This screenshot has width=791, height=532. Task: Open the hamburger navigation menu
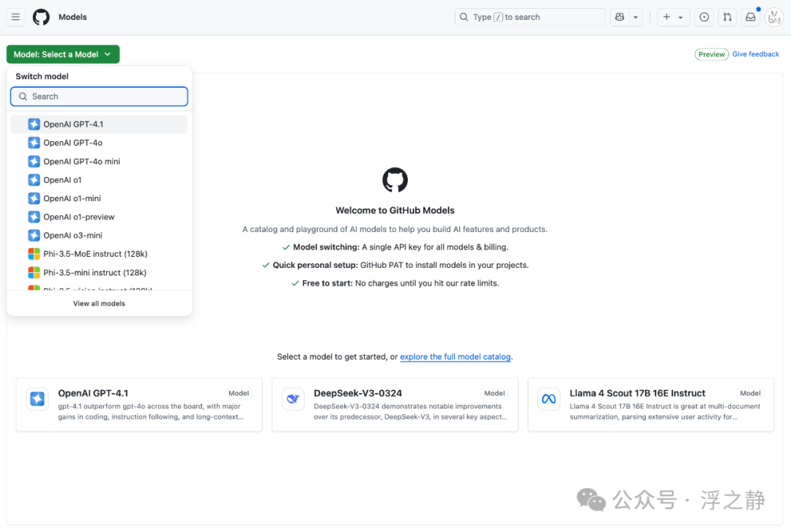15,17
